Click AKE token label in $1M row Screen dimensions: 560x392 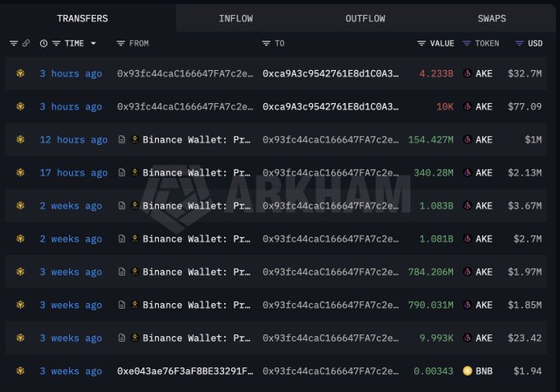[x=484, y=140]
